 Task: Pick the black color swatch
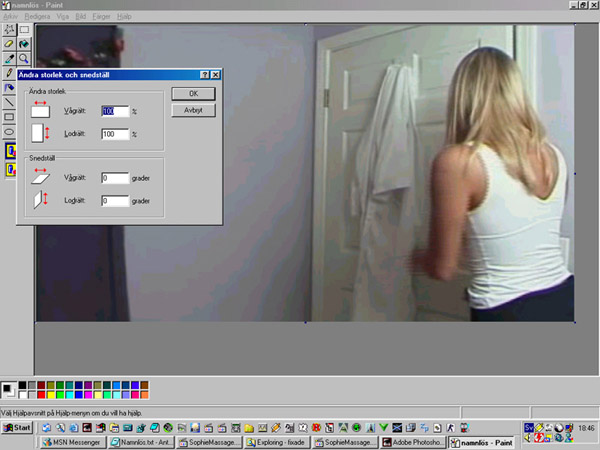point(23,385)
